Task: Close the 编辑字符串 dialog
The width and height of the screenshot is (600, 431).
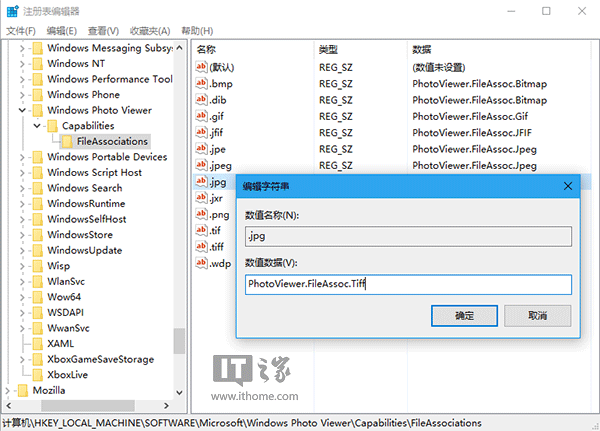Action: coord(568,186)
